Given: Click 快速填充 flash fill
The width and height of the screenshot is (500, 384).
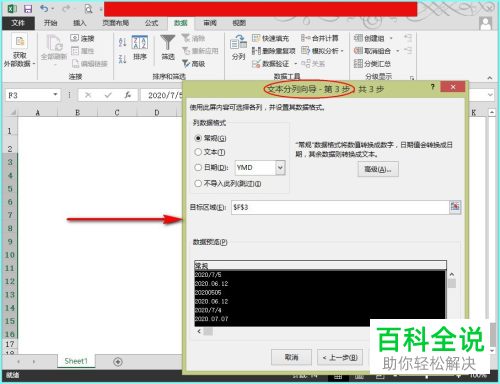Looking at the screenshot, I should (x=270, y=38).
